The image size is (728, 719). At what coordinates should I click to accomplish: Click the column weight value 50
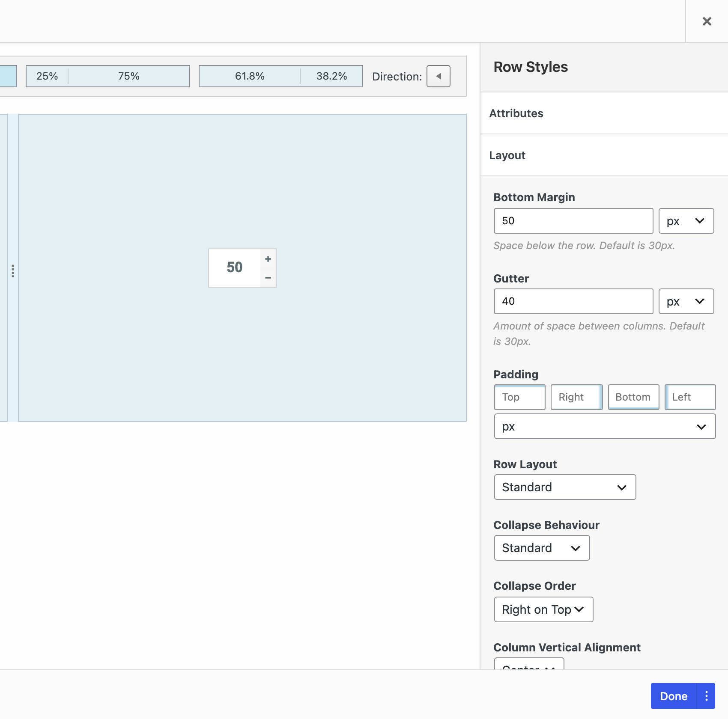[235, 267]
